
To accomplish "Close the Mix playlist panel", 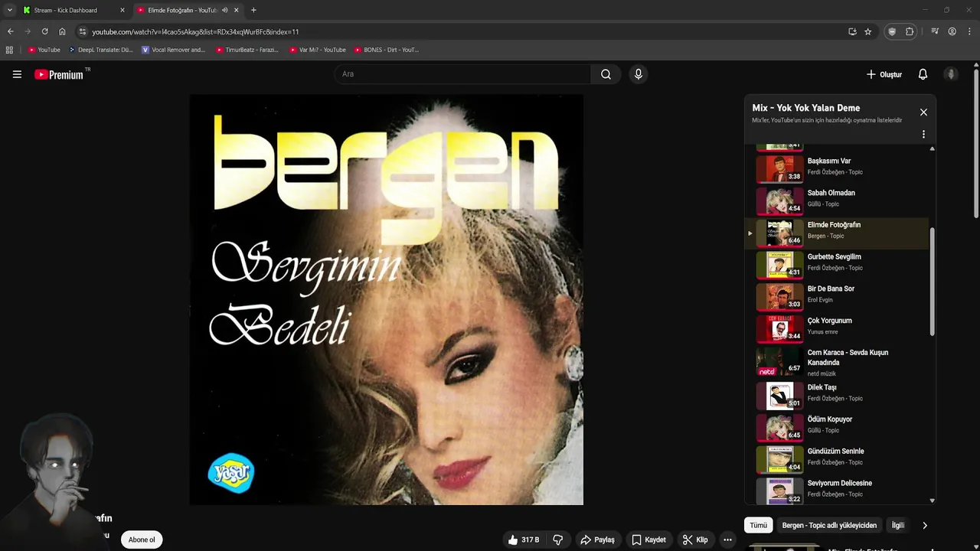I will pos(923,112).
